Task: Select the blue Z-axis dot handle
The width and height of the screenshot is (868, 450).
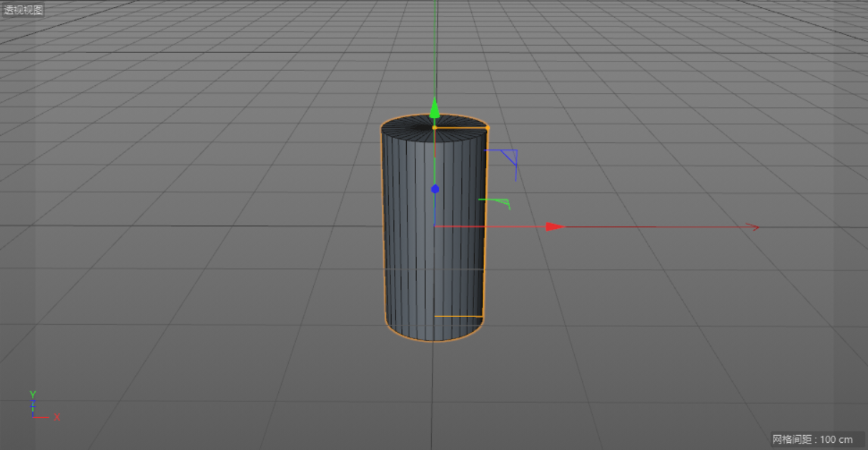Action: 435,189
